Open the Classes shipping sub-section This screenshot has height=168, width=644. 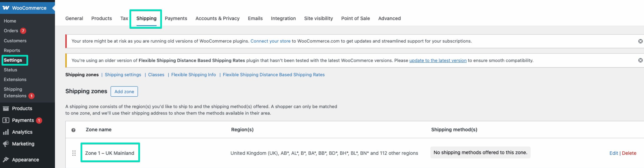(156, 75)
